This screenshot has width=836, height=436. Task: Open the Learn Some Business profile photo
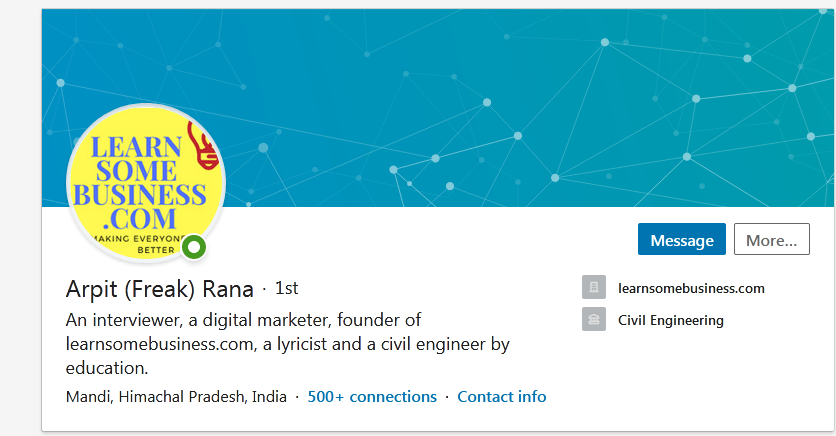(146, 183)
